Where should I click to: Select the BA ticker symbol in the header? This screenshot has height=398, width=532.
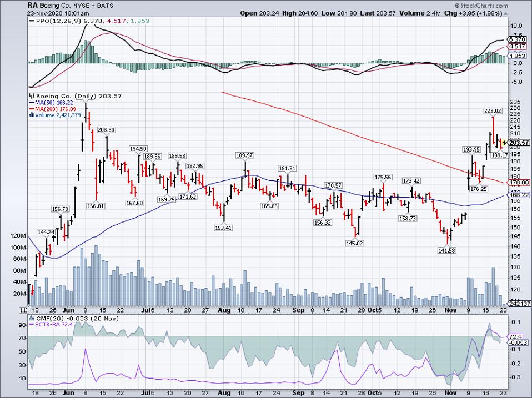point(33,6)
